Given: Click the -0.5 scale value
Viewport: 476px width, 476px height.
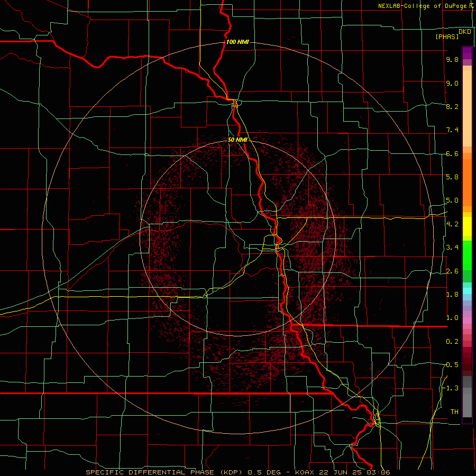Looking at the screenshot, I should click(451, 364).
